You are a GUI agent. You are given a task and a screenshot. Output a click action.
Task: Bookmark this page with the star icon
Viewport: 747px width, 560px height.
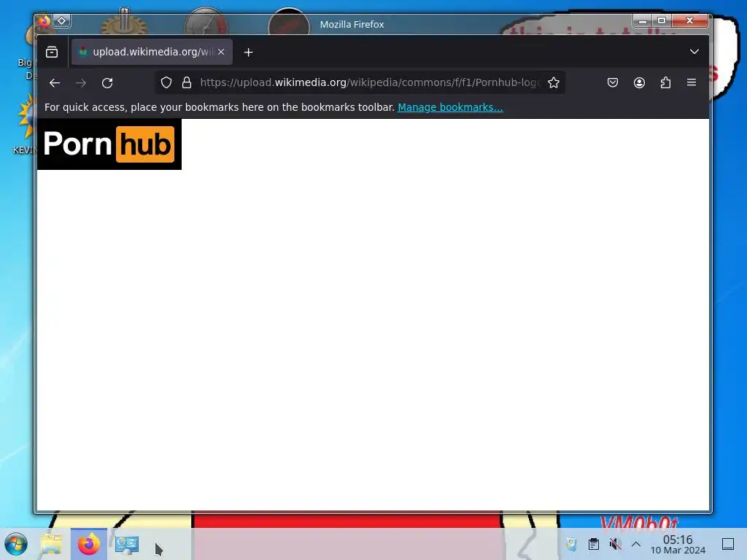pos(553,83)
